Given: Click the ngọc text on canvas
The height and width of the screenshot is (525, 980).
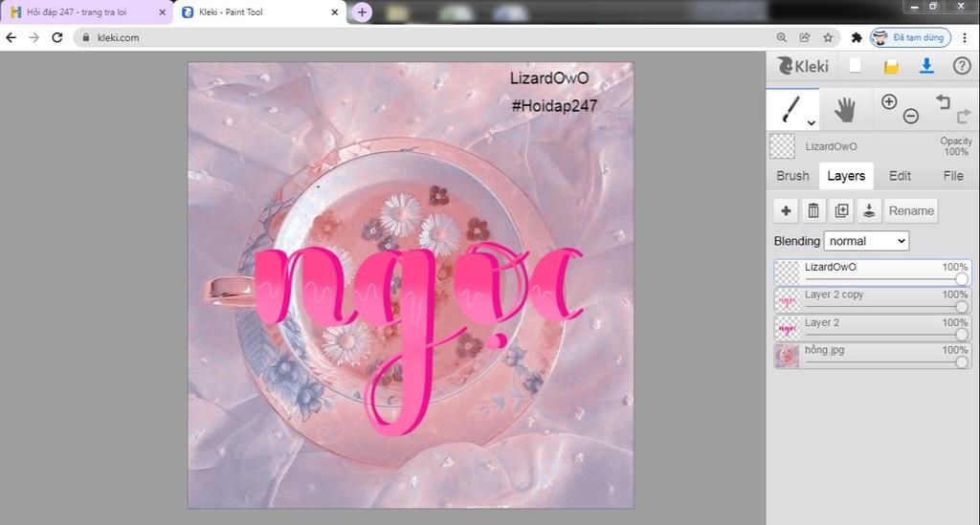Looking at the screenshot, I should 417,338.
